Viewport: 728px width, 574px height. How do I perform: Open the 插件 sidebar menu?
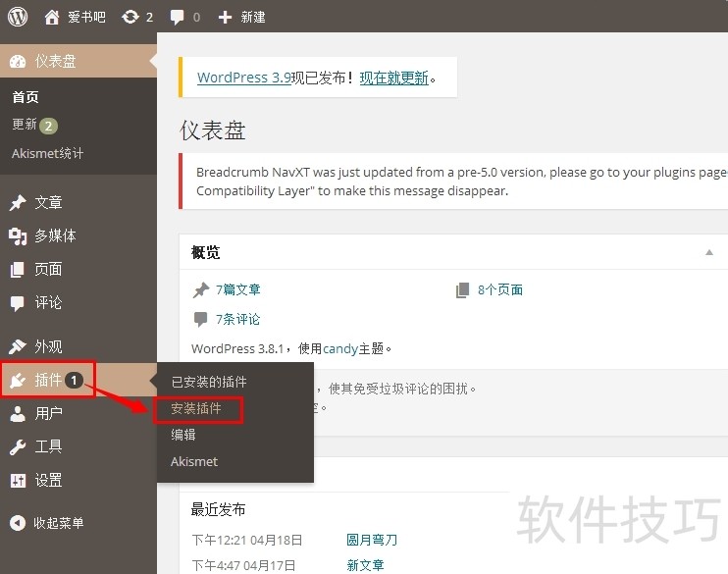[x=78, y=380]
